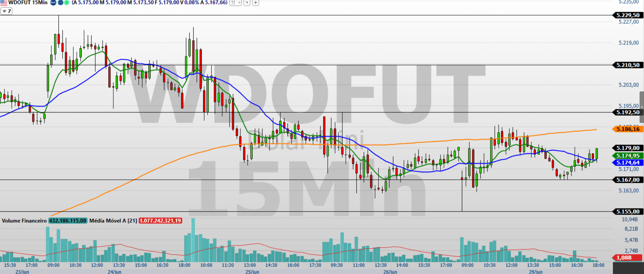Screen dimensions: 644x274
Task: Click the red 1,08B volume average tag
Action: [x=628, y=258]
